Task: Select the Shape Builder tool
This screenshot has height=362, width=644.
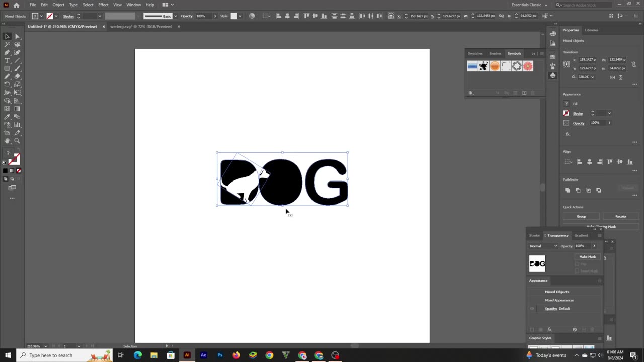Action: tap(7, 101)
